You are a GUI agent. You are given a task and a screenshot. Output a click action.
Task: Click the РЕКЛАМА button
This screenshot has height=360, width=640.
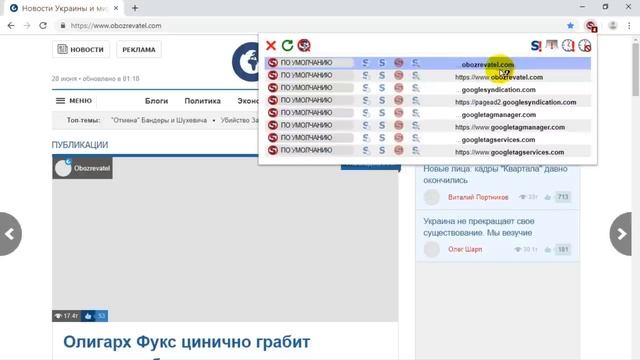(139, 49)
